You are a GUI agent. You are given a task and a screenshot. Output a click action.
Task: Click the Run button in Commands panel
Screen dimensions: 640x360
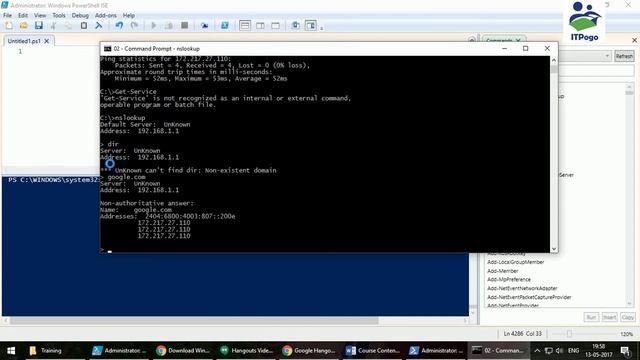pyautogui.click(x=591, y=317)
